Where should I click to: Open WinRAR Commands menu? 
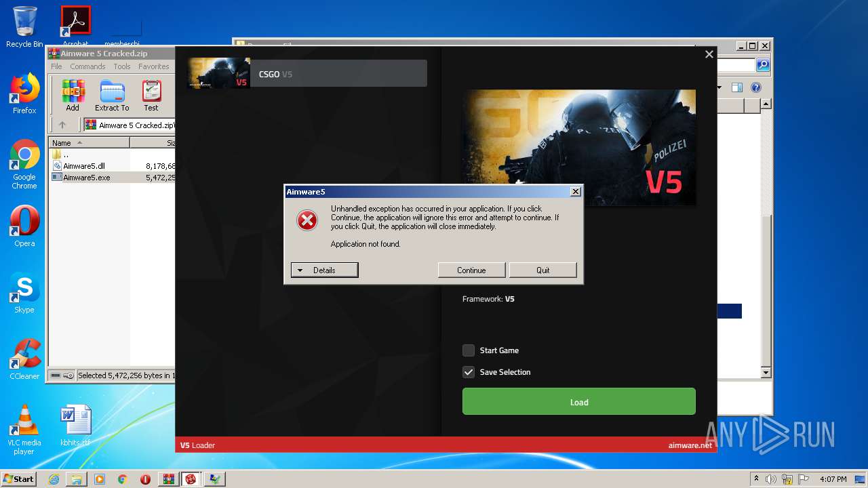click(87, 66)
